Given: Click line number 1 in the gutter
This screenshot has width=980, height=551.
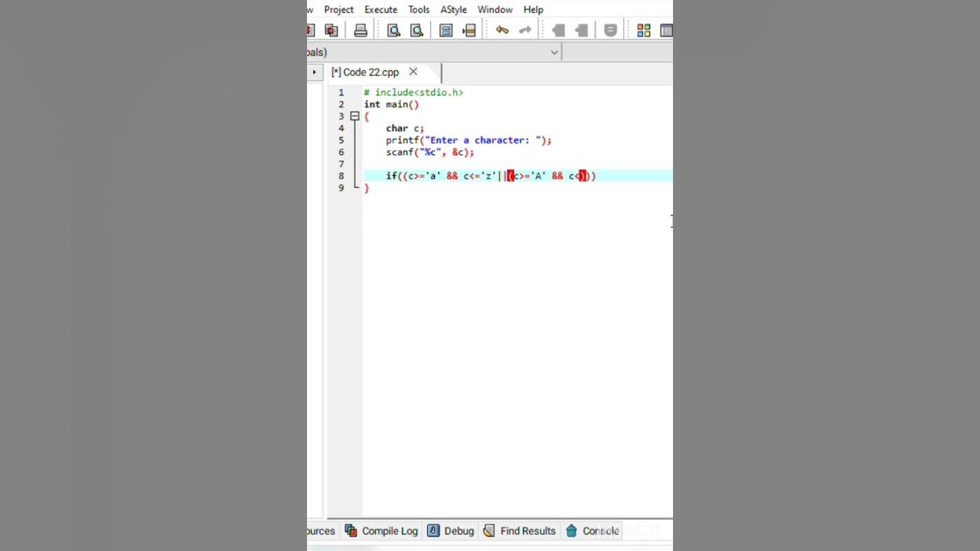Looking at the screenshot, I should click(341, 93).
